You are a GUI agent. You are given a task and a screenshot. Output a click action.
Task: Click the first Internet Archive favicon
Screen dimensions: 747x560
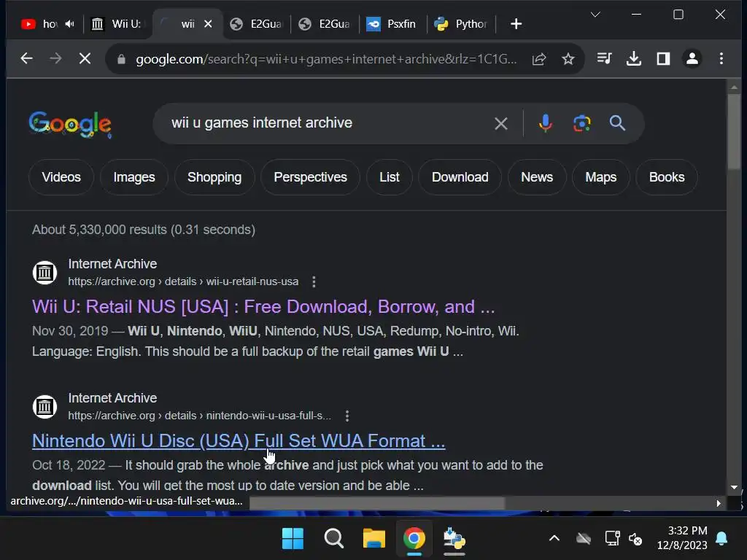point(44,273)
